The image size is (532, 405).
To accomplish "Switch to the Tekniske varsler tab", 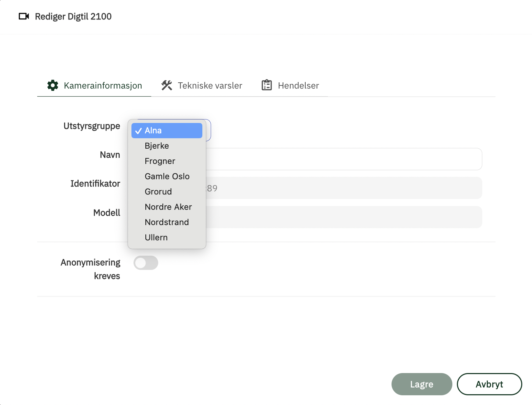I will point(201,85).
